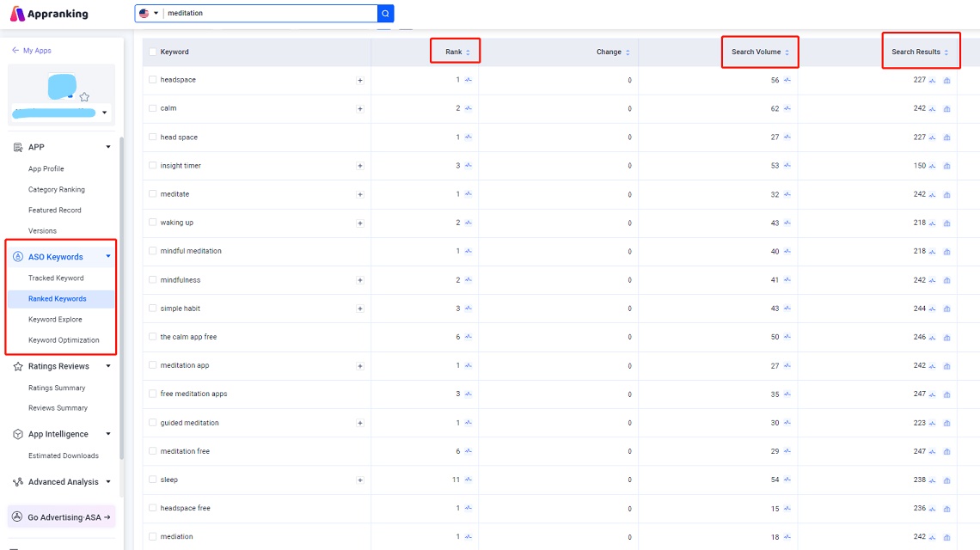Screen dimensions: 980x550
Task: Go to Tracked Keyword page
Action: coord(56,278)
